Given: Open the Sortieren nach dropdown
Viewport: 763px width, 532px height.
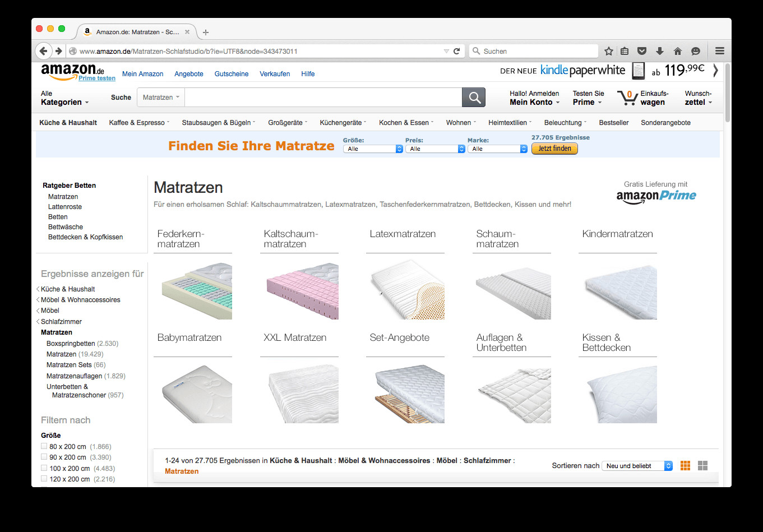Looking at the screenshot, I should coord(637,466).
